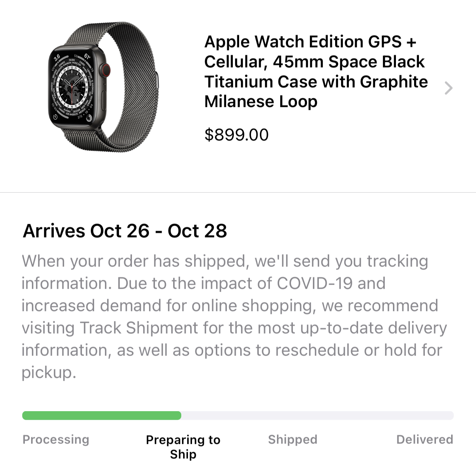
Task: Select the Processing status step
Action: pos(56,439)
